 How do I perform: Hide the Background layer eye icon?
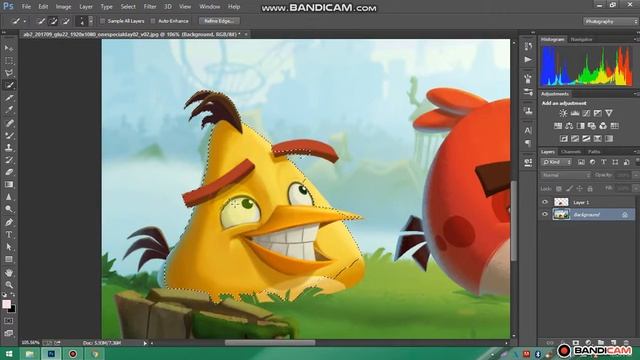tap(545, 214)
